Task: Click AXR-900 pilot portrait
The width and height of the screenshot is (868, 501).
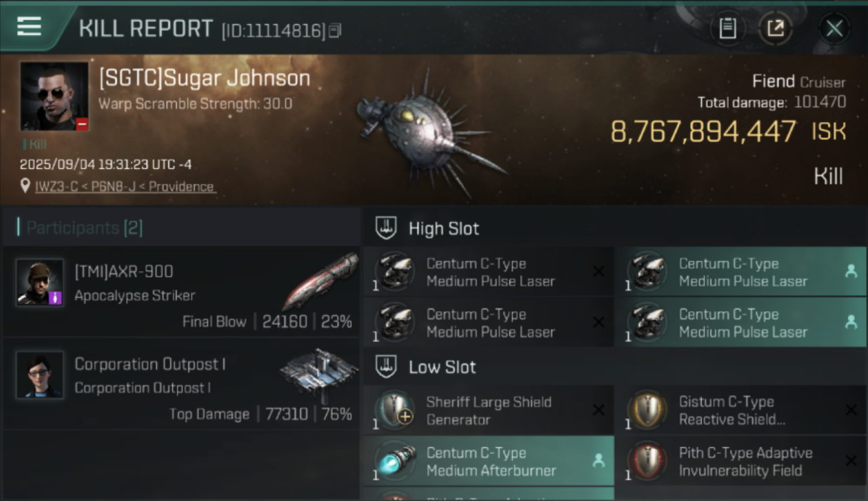Action: [x=40, y=283]
